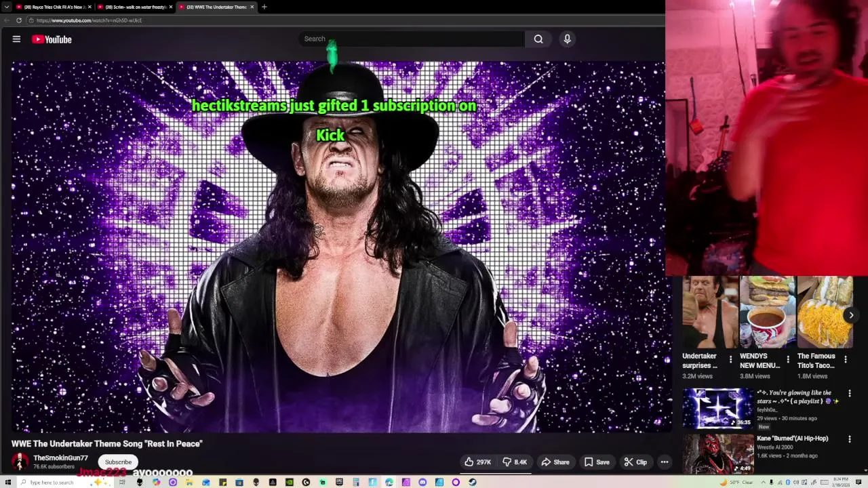Select the WWE The Undertaker Theme tab
868x488 pixels.
(216, 7)
